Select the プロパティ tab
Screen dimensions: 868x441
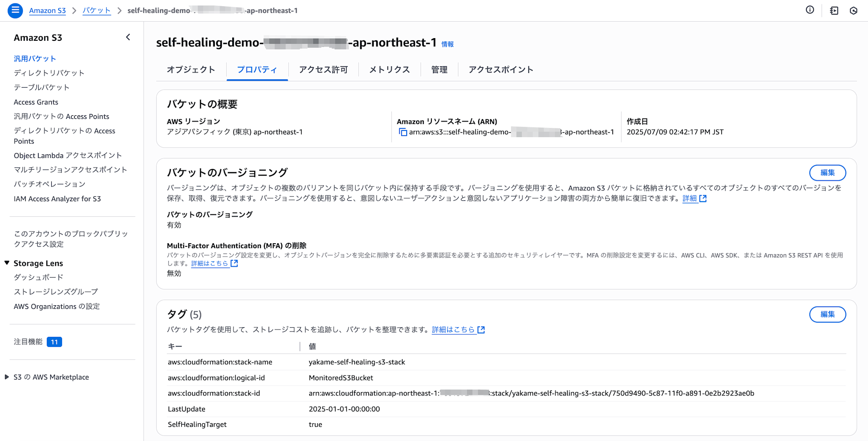tap(257, 70)
